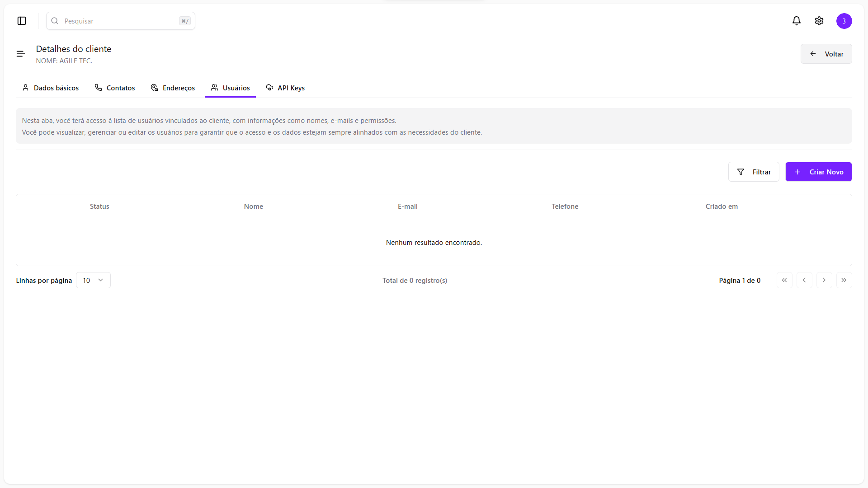Image resolution: width=868 pixels, height=488 pixels.
Task: Click the purple user avatar
Action: [844, 21]
